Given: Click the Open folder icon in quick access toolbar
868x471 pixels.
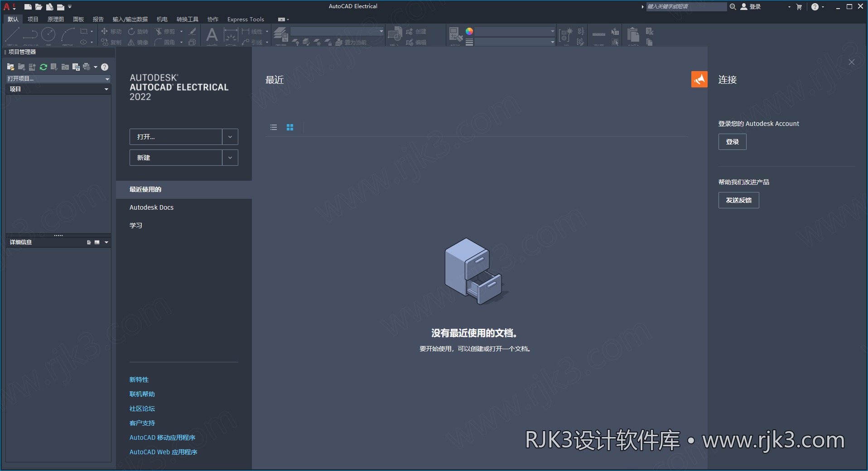Looking at the screenshot, I should click(x=39, y=7).
